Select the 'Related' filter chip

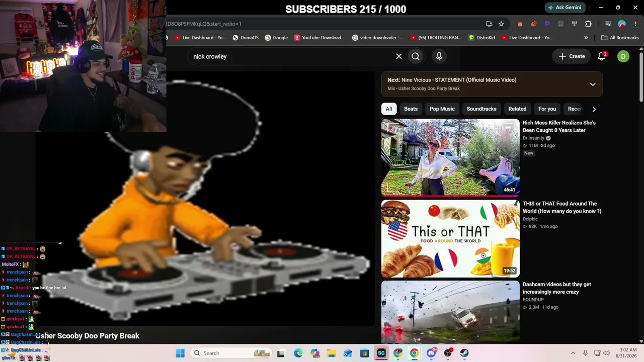[x=517, y=109]
